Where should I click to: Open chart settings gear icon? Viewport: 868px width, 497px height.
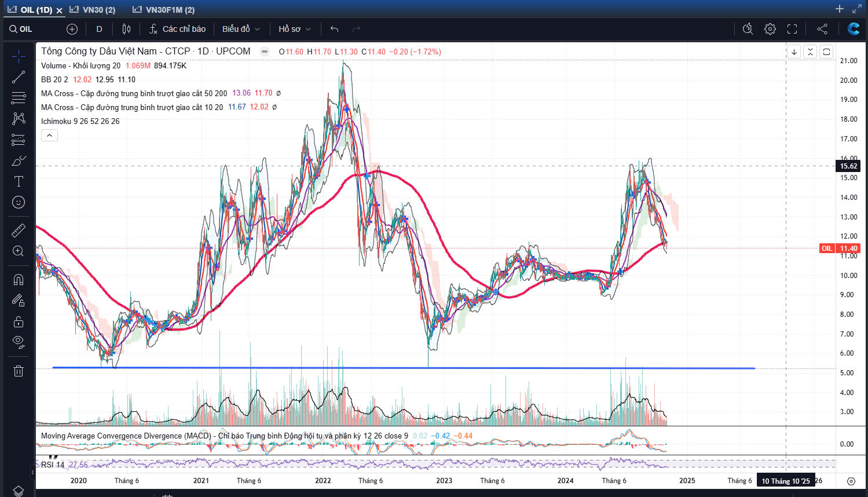coord(770,29)
